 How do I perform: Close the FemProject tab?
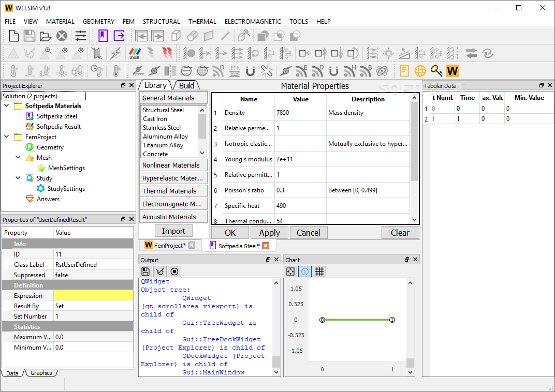192,245
